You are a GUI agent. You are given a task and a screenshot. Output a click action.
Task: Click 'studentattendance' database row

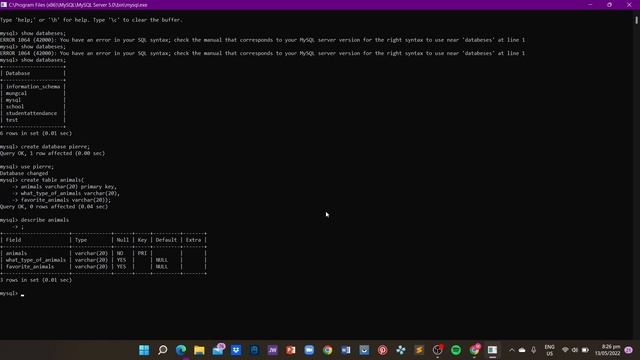pyautogui.click(x=31, y=113)
